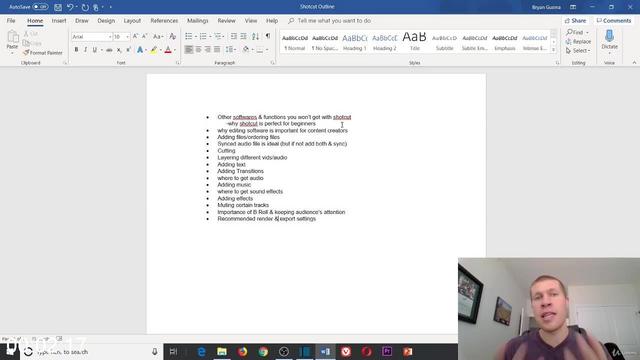Decrease font size with shrink button
The image size is (640, 360).
(144, 37)
